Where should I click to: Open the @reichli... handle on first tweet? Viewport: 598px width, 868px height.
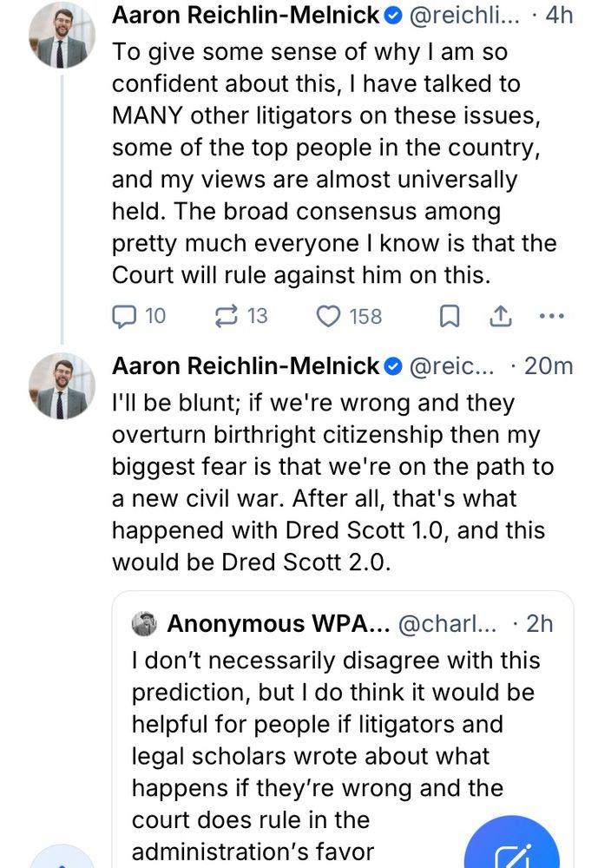[463, 16]
